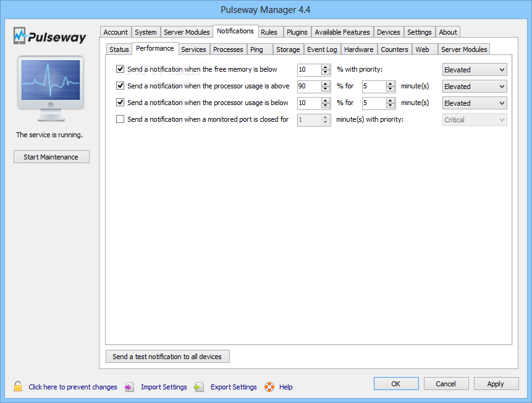Switch to the Status sub-tab
The image size is (532, 403).
(x=119, y=49)
